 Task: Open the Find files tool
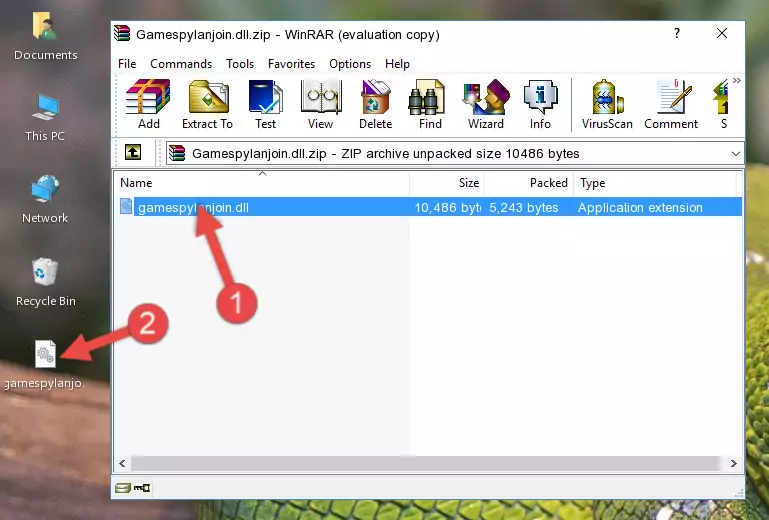pyautogui.click(x=430, y=104)
